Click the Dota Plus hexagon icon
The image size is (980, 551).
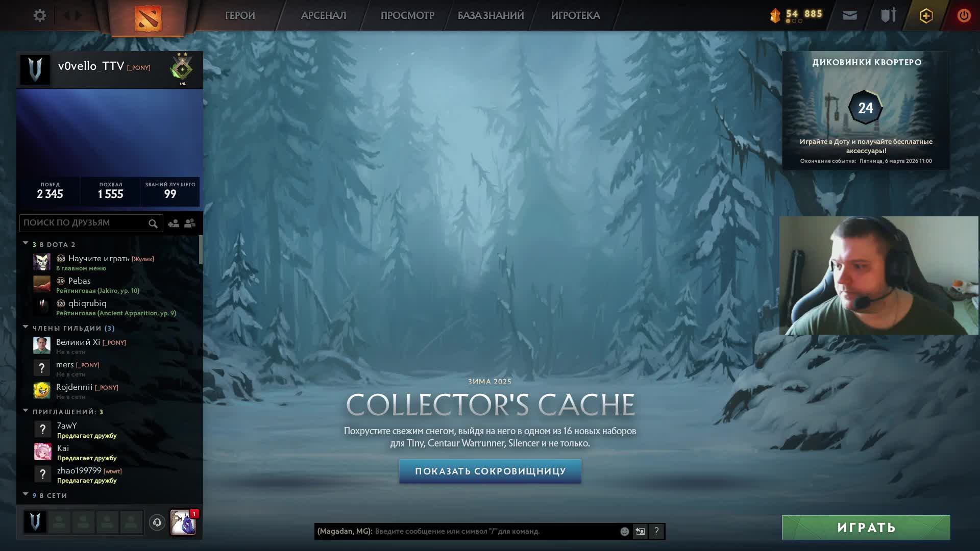[x=926, y=15]
